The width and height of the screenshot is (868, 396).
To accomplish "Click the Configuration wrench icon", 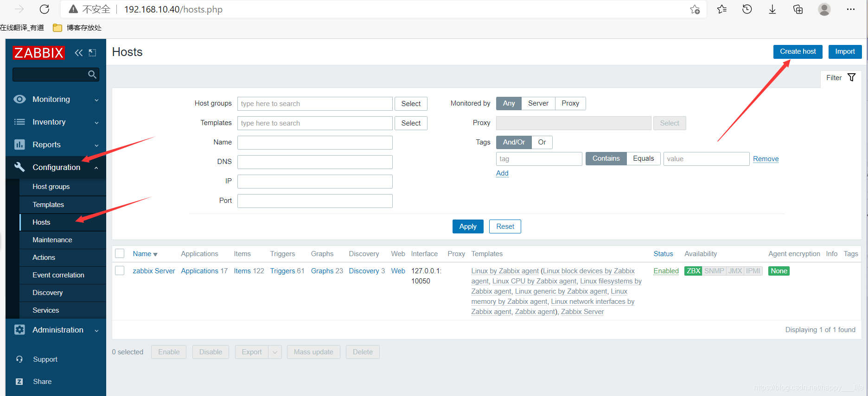I will (x=19, y=167).
